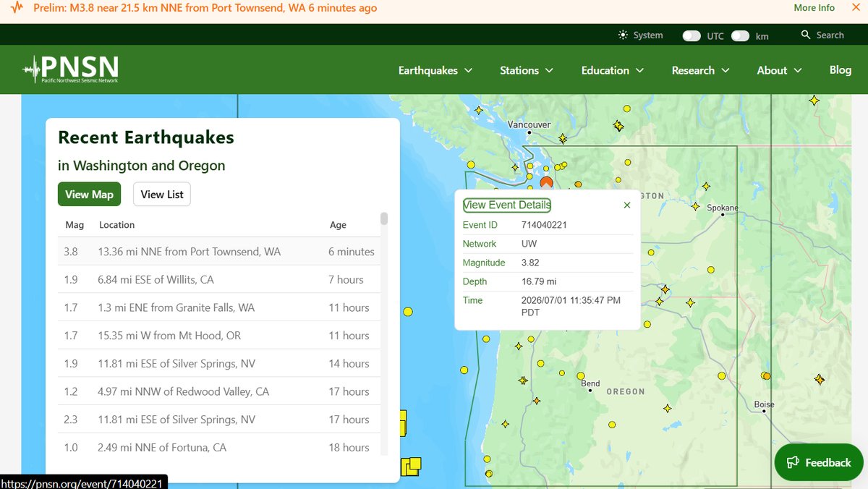Click the Magnitude value 3.82
Screen dimensions: 868x489
point(530,263)
